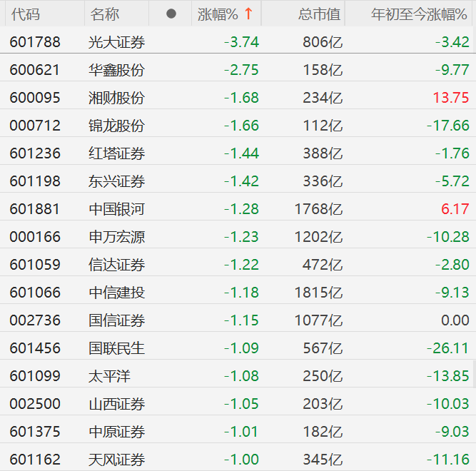Open 国联民生 stock name

(x=116, y=348)
